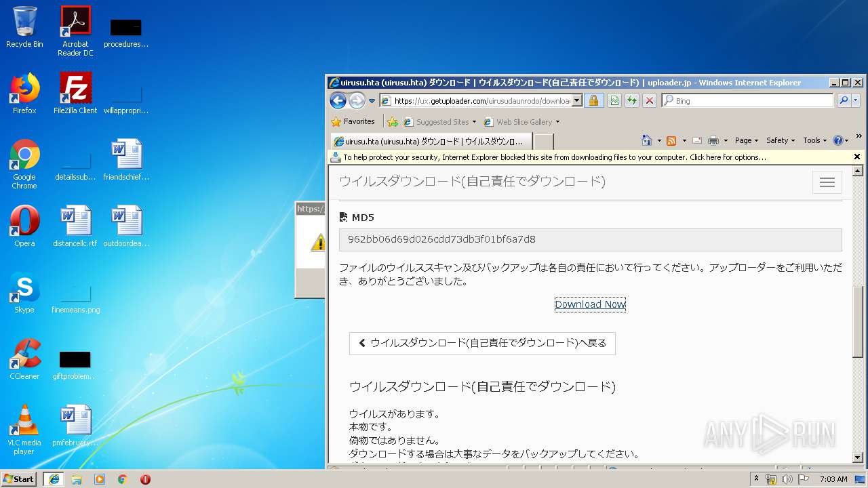868x488 pixels.
Task: Open the Tools menu
Action: [815, 140]
